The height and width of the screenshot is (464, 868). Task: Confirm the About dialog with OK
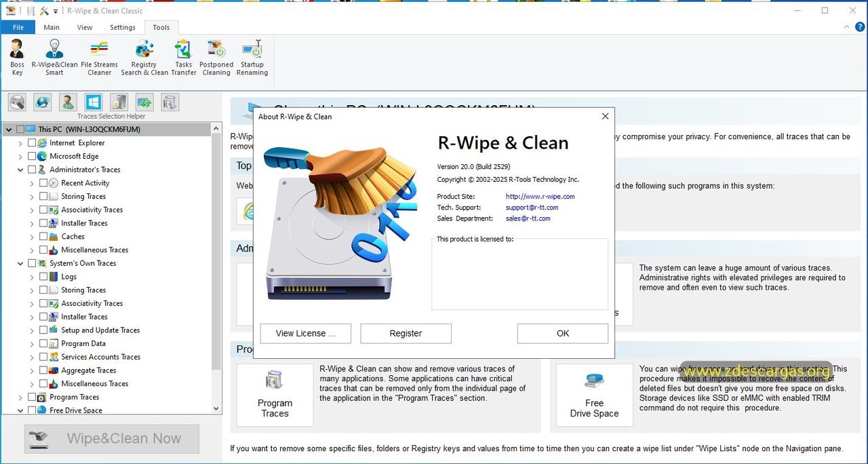pyautogui.click(x=563, y=333)
